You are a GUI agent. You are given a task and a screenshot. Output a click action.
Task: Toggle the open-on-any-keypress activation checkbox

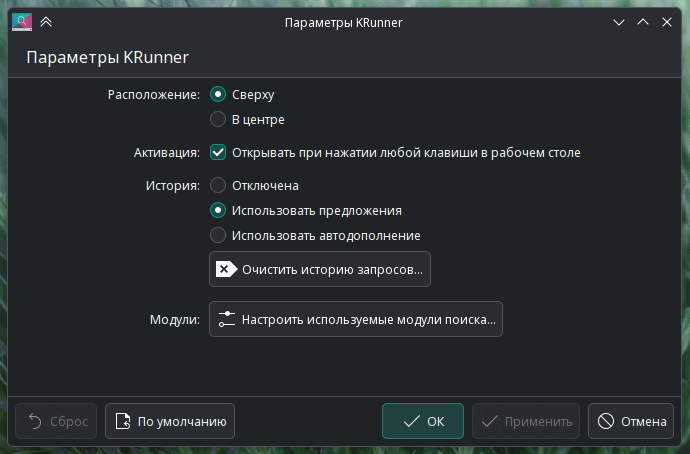pos(218,152)
